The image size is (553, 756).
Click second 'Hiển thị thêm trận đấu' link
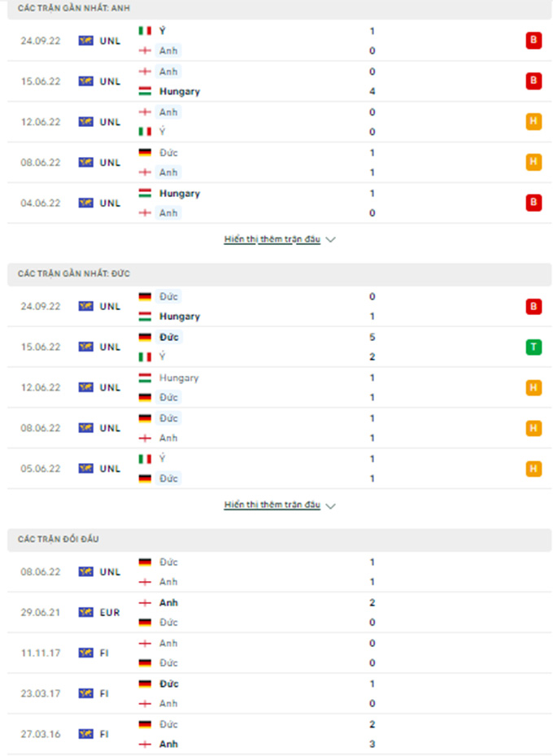(272, 505)
